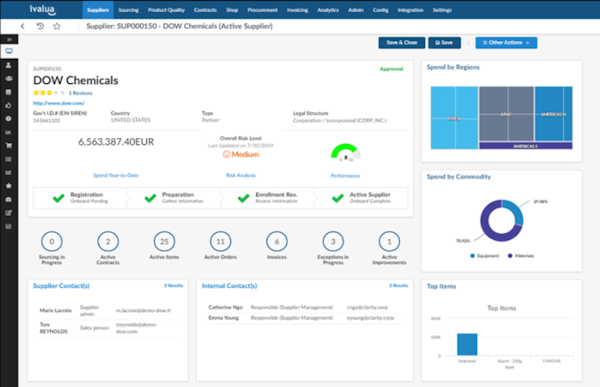
Task: Open 2 Results in Supplier Contacts
Action: coord(173,286)
